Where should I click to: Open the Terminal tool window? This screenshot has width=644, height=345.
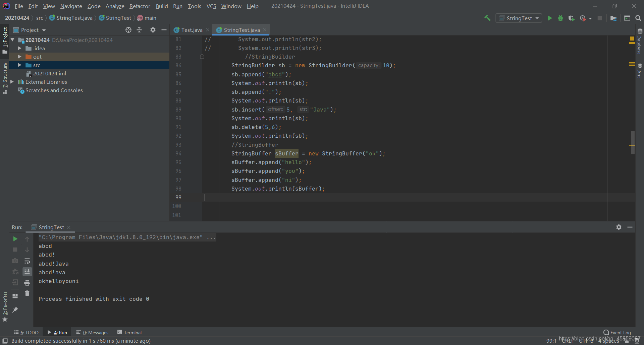(129, 332)
